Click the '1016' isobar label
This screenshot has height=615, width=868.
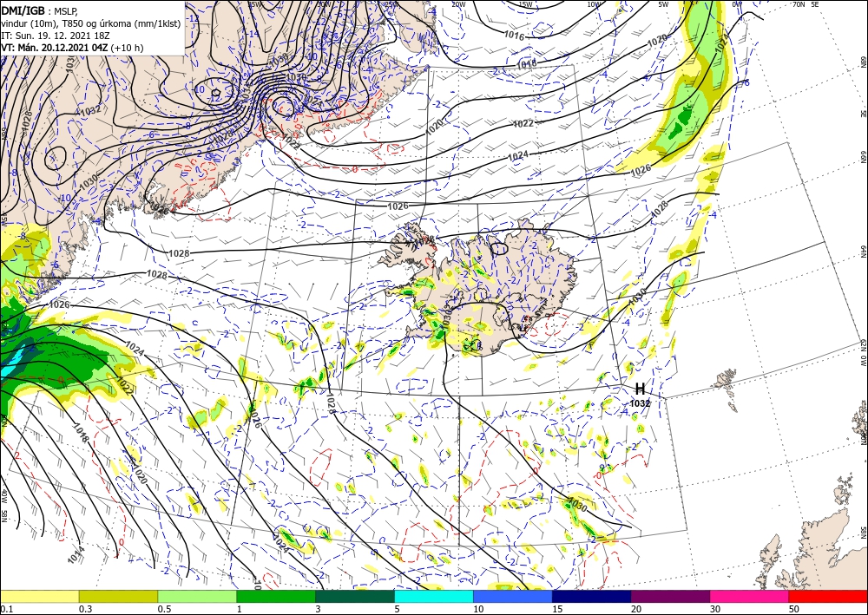[x=514, y=36]
